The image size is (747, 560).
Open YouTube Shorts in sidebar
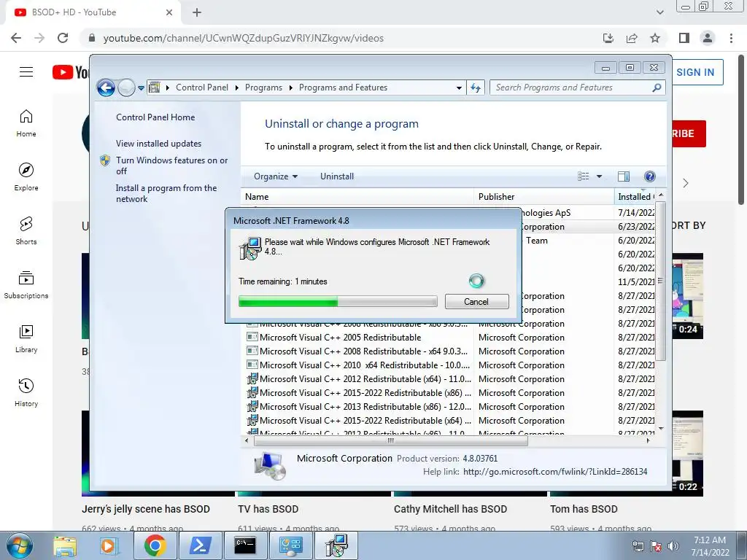(x=26, y=230)
